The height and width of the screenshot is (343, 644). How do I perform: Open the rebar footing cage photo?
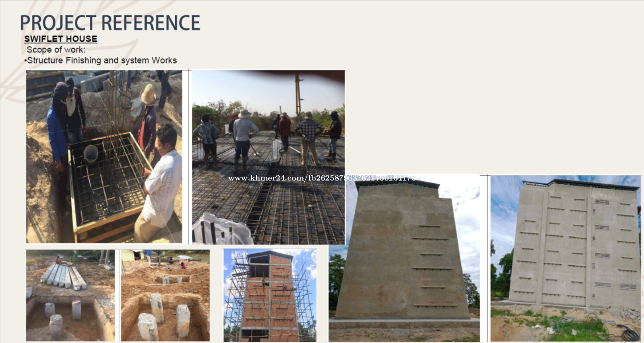(x=104, y=157)
